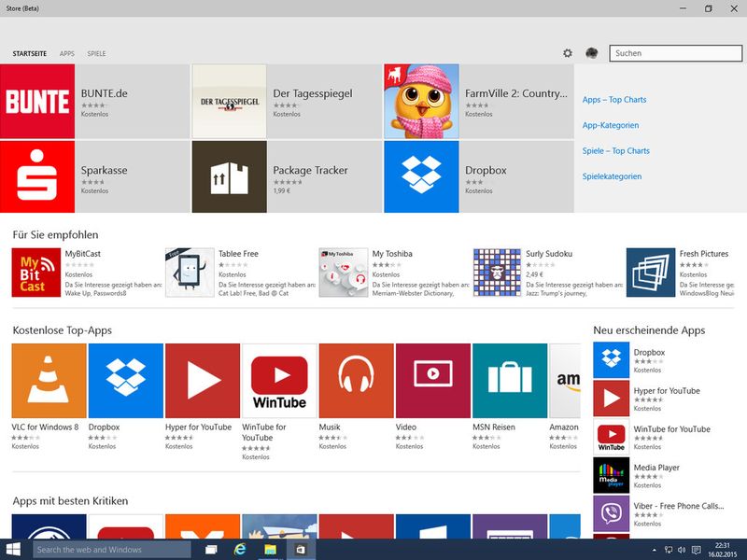Click the Viber - Free Phone Calls title
The width and height of the screenshot is (747, 560).
click(679, 506)
